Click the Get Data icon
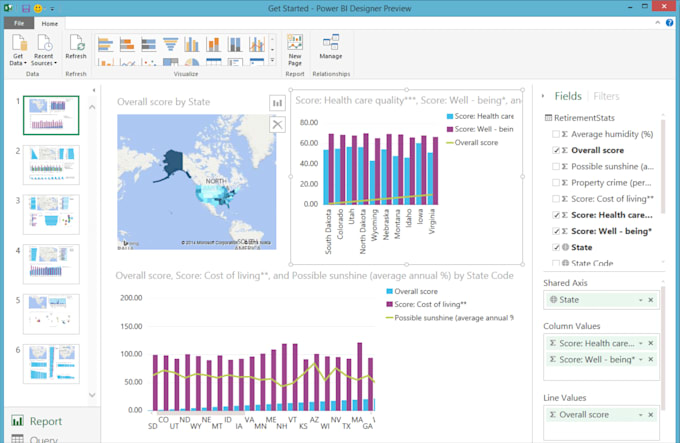680x443 pixels. coord(19,43)
